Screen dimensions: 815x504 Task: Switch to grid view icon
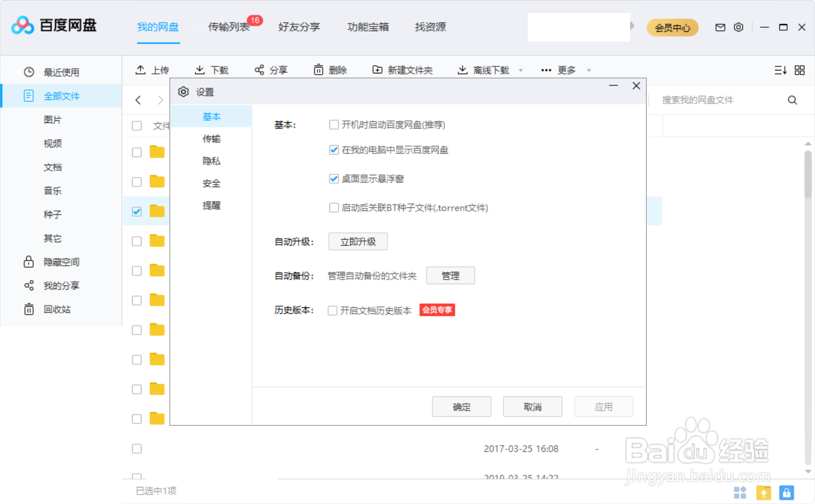coord(800,70)
